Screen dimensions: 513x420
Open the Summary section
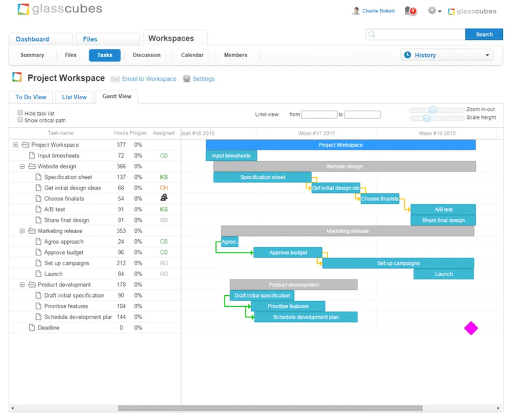coord(32,55)
